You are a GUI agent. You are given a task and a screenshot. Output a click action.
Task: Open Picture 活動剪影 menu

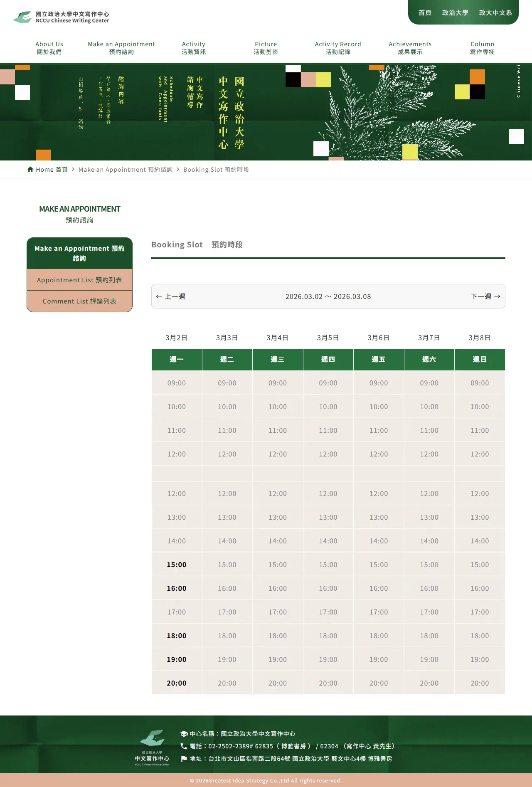coord(266,48)
